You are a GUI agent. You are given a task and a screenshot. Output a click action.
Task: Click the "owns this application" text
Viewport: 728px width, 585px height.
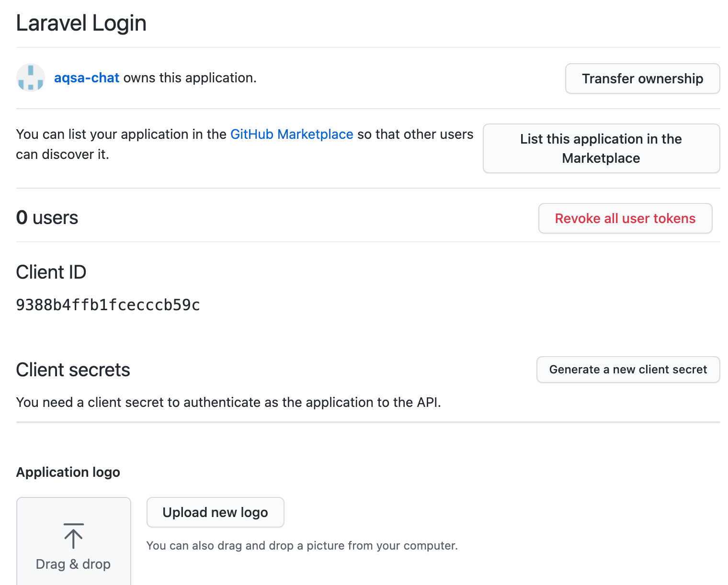point(190,78)
